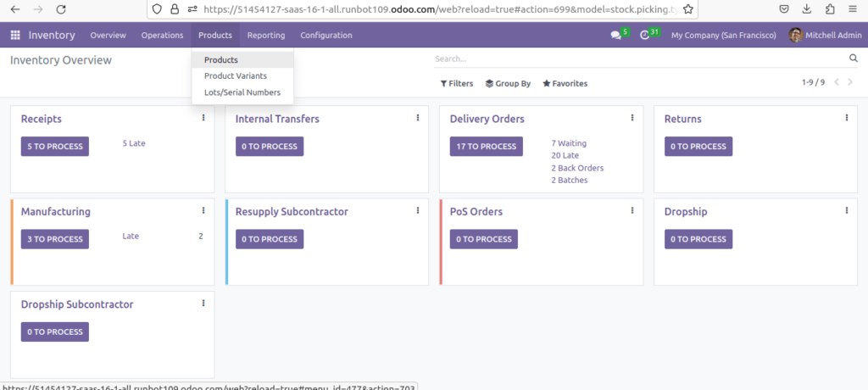This screenshot has height=390, width=868.
Task: Open Receipts card kebab menu
Action: click(x=203, y=118)
